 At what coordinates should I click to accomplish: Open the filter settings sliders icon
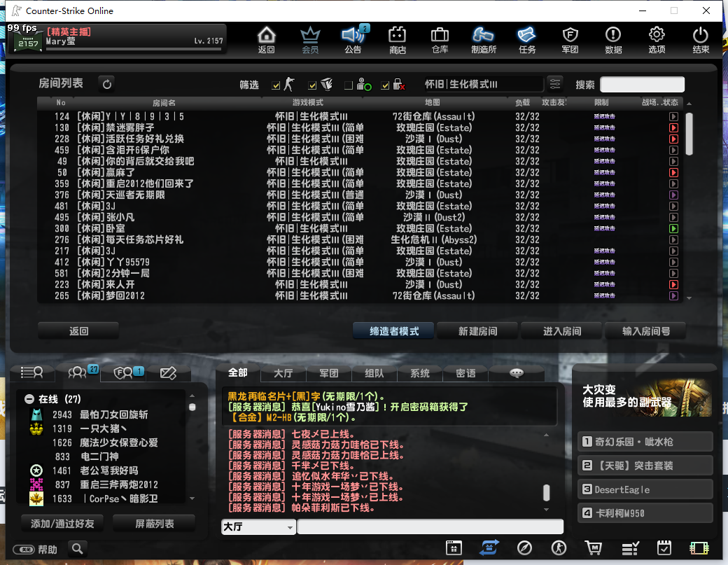(x=555, y=84)
